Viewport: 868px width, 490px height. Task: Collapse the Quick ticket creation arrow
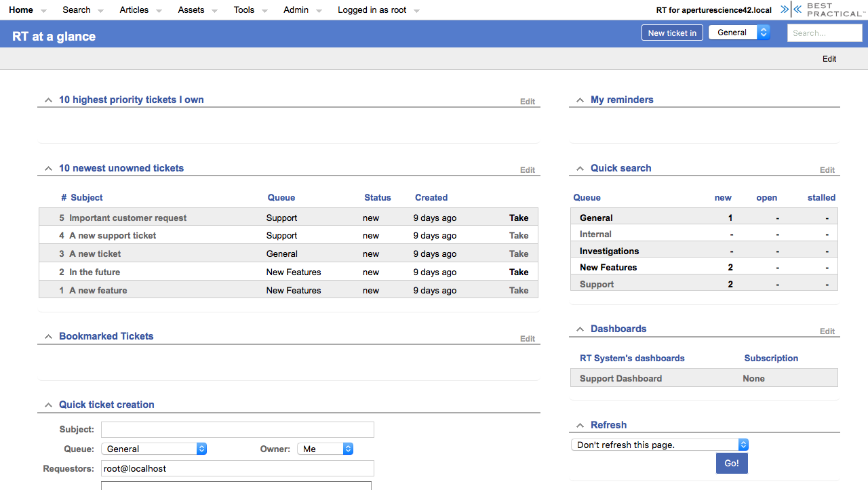coord(48,405)
